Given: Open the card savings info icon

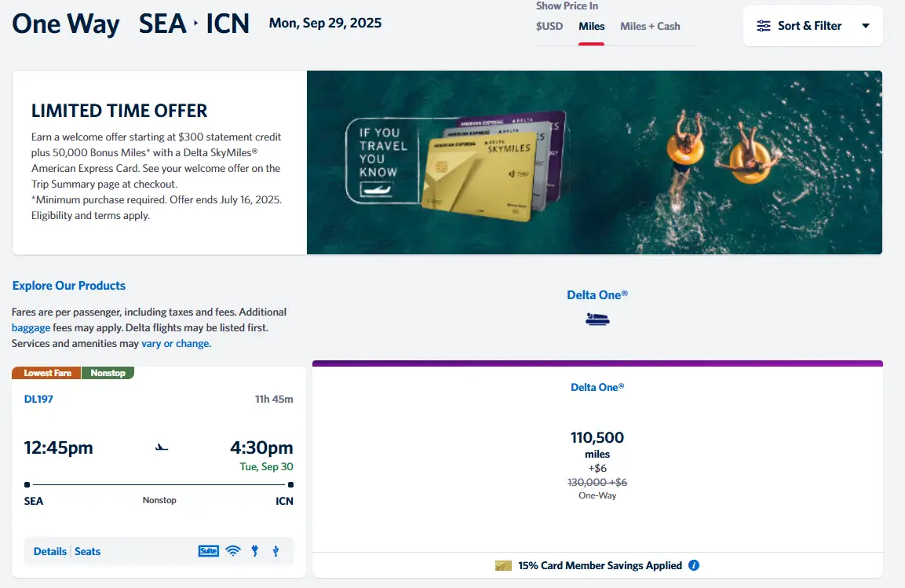Looking at the screenshot, I should click(695, 565).
